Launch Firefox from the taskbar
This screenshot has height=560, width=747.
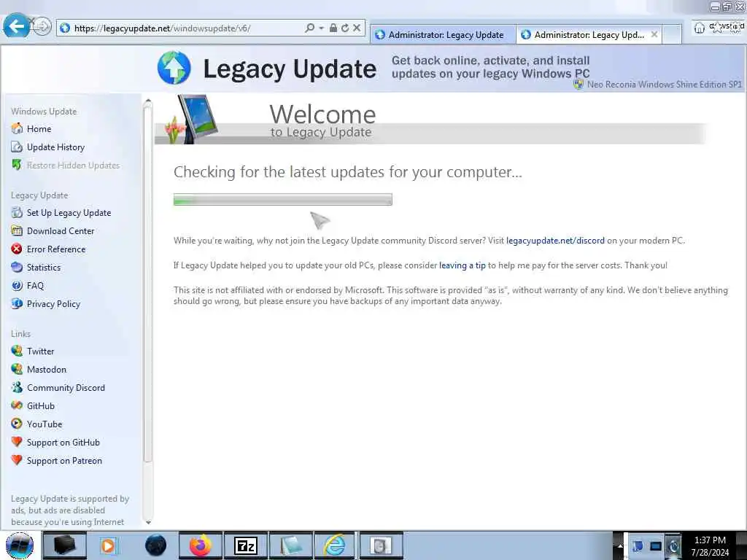(x=201, y=545)
